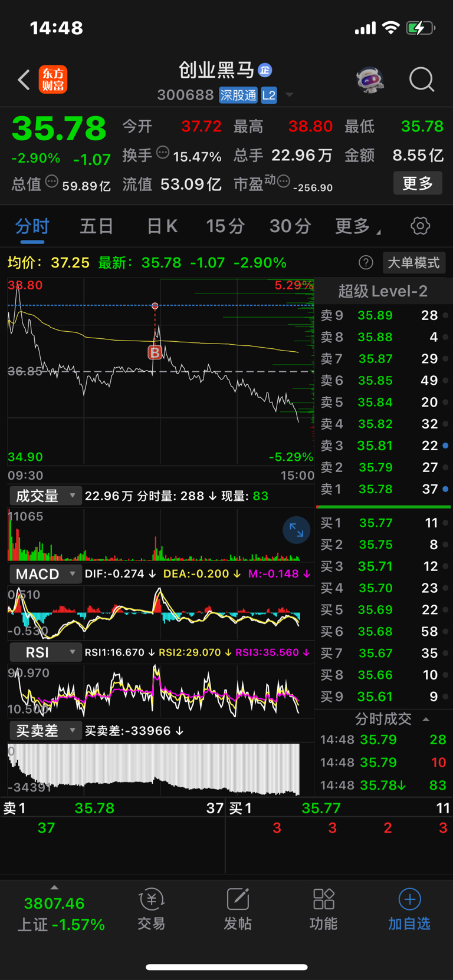The height and width of the screenshot is (980, 453).
Task: Tap the 14:48 35.78 83 trade row
Action: (x=384, y=786)
